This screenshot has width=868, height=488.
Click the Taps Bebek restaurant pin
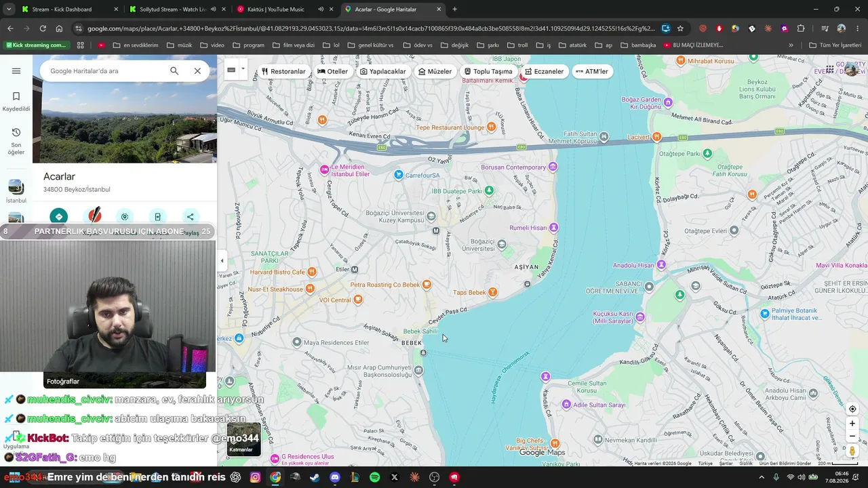(493, 292)
